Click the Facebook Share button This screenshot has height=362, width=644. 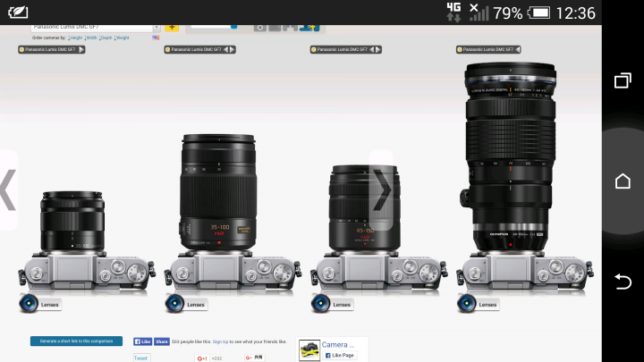point(162,341)
